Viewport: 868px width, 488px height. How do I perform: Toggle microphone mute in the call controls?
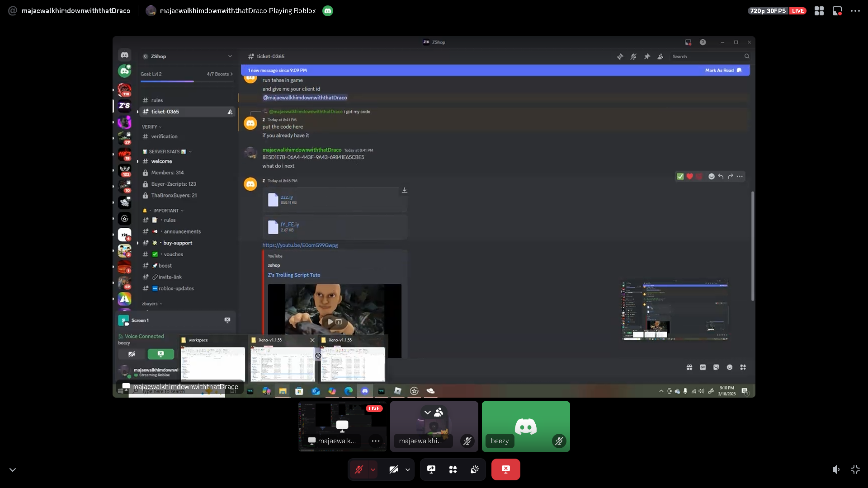pyautogui.click(x=359, y=469)
